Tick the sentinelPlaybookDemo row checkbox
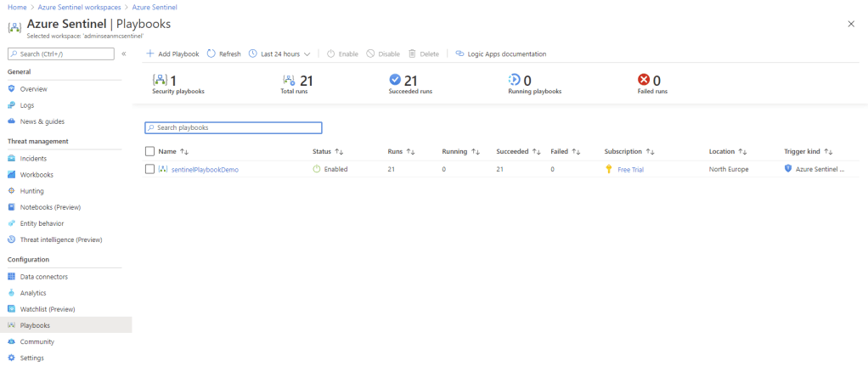 coord(149,169)
